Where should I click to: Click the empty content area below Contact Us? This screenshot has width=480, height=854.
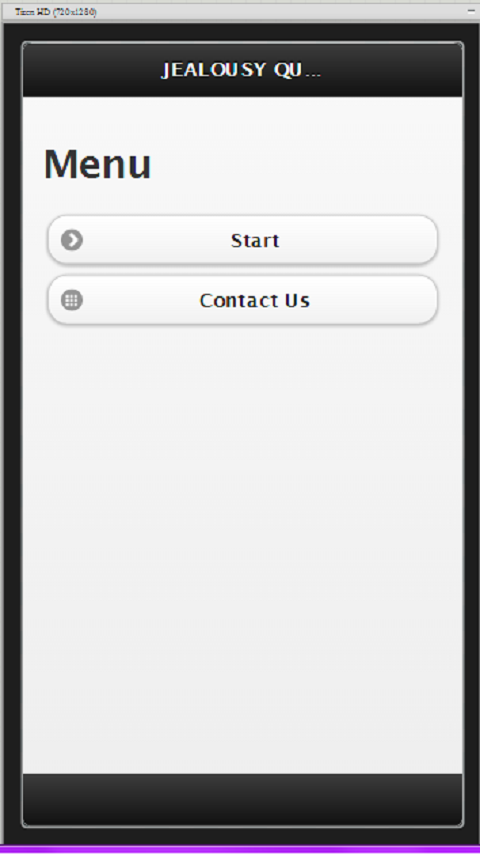point(242,545)
